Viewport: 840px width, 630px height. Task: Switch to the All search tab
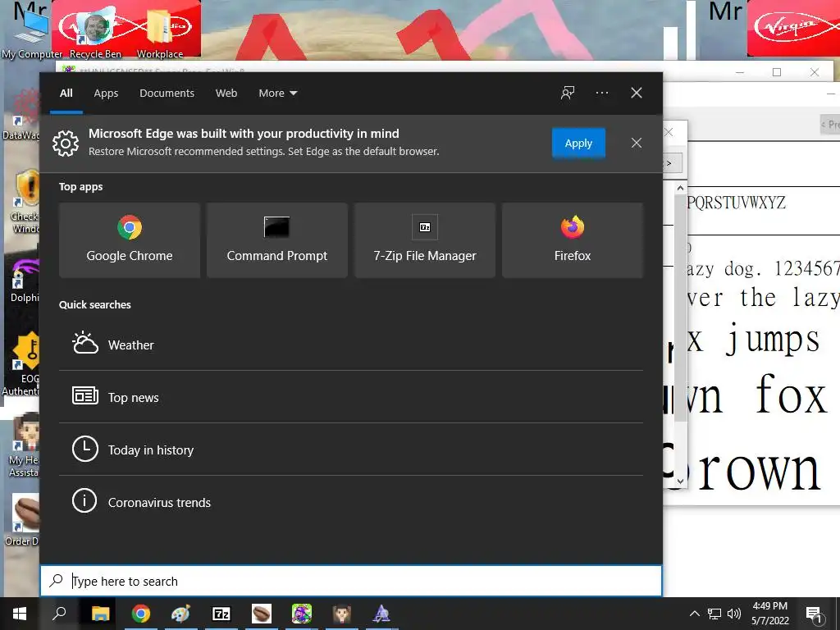66,93
